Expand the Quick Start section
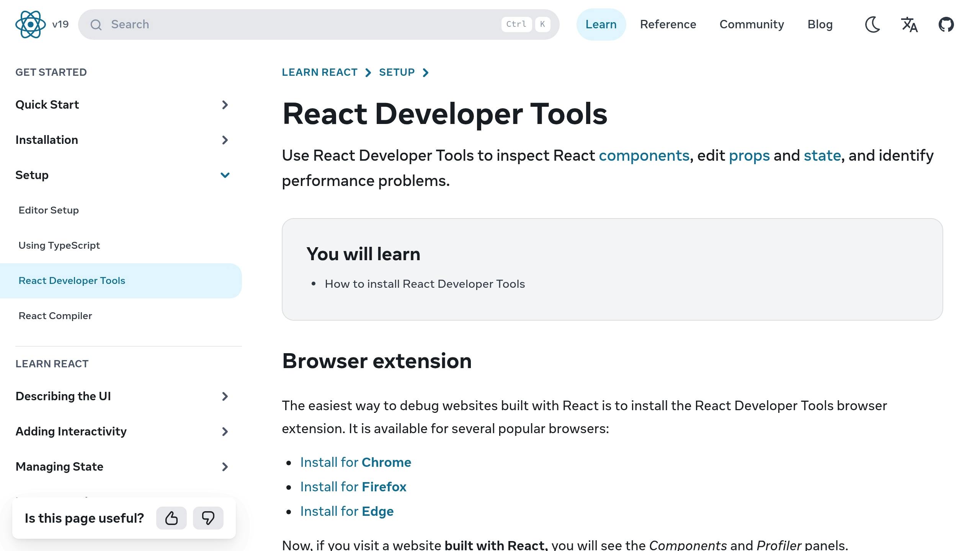 coord(225,104)
